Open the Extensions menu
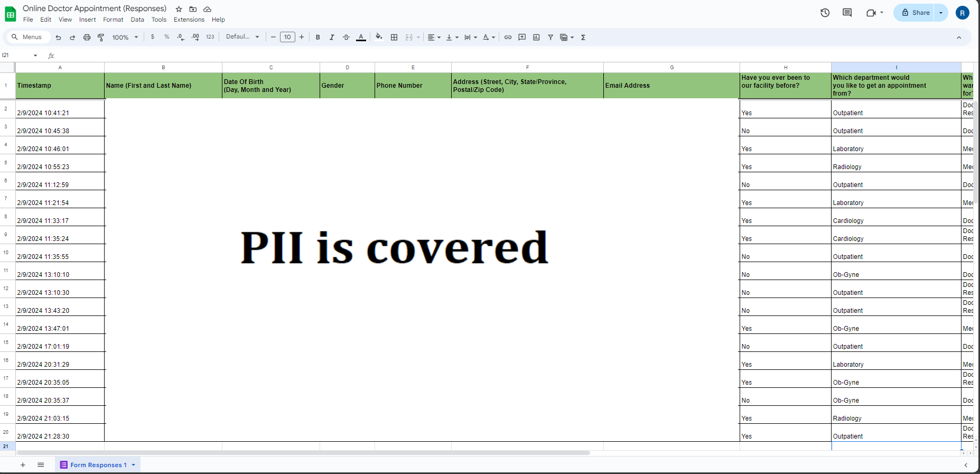Viewport: 980px width, 474px height. 189,20
